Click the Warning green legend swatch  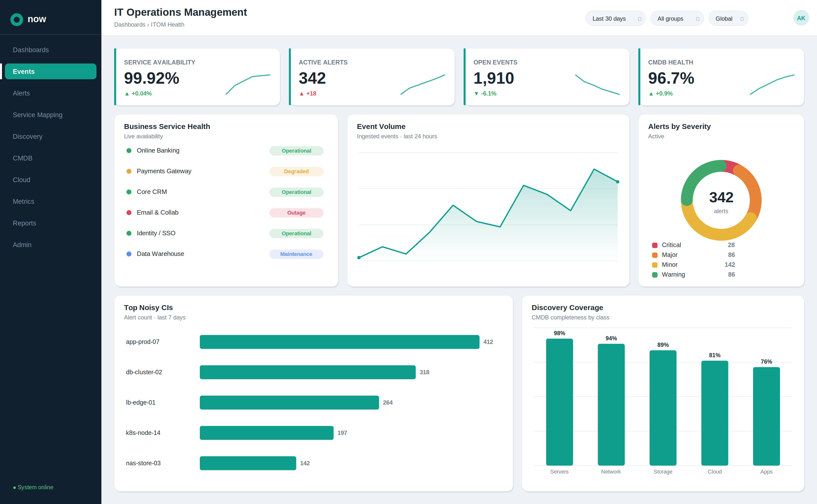pyautogui.click(x=655, y=275)
